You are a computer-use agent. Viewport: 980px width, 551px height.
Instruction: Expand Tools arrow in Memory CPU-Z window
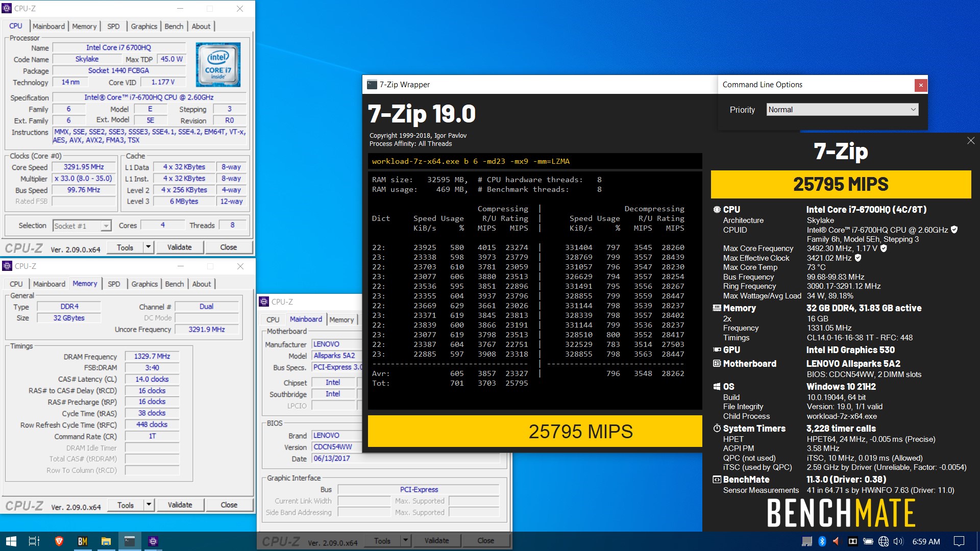(149, 505)
